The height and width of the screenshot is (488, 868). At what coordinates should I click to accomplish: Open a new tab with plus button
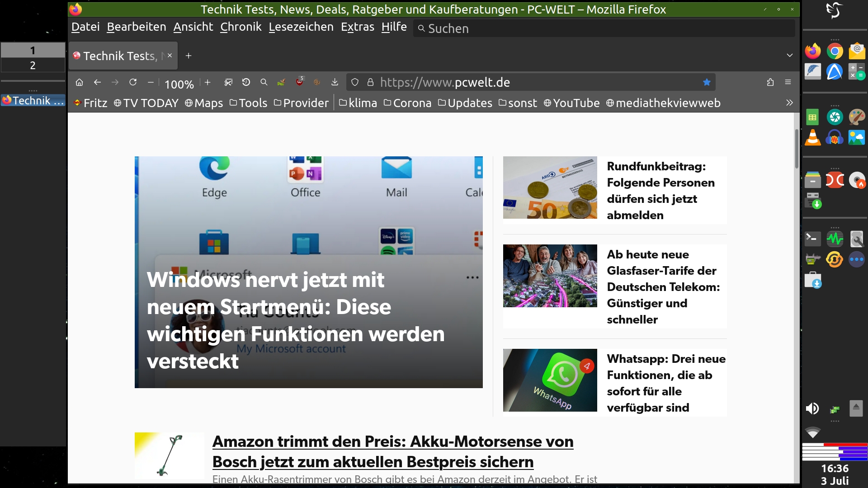(189, 56)
